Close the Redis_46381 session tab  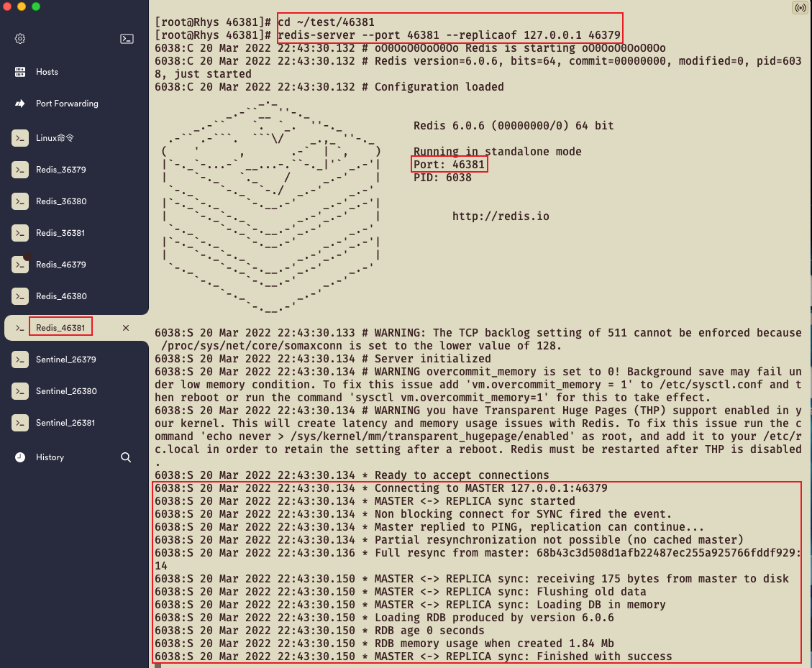[126, 328]
